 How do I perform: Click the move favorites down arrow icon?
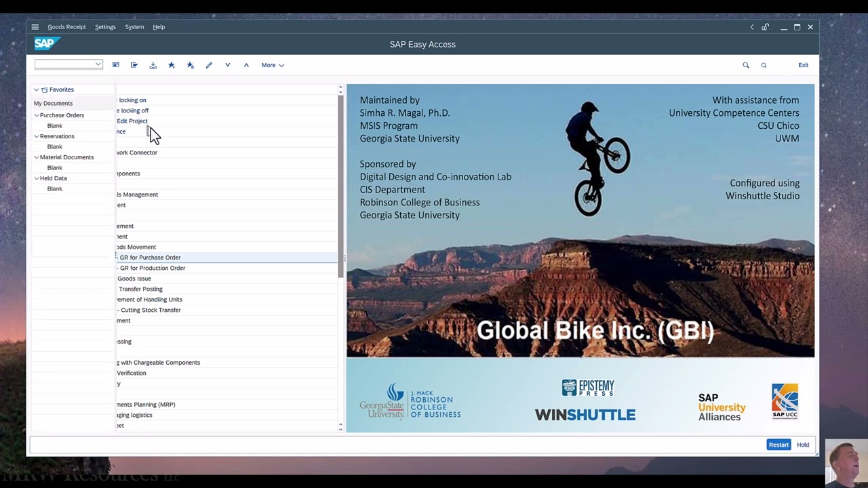(228, 65)
